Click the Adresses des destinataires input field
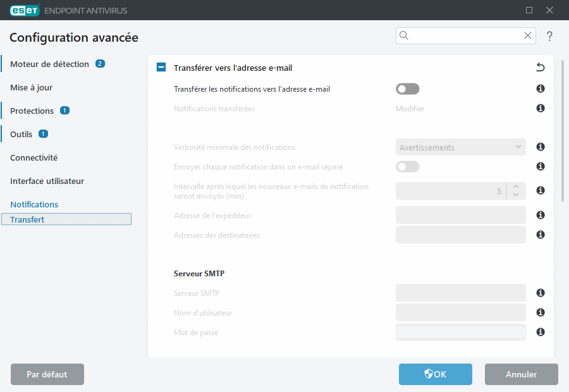Viewport: 569px width, 392px height. point(460,235)
